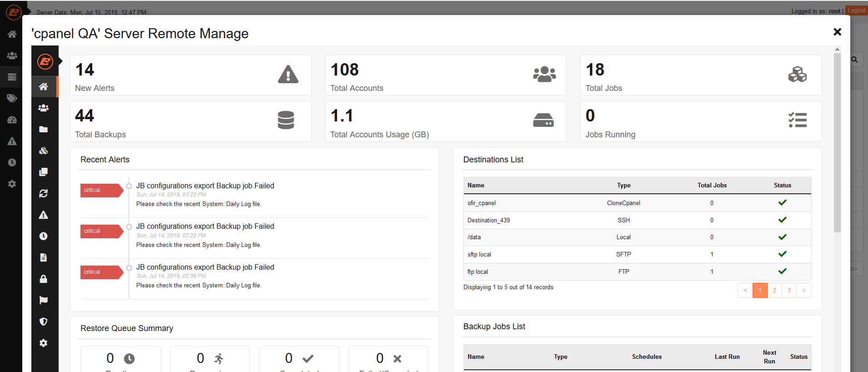Click the critical tag on the 02:56 PM alert
Image resolution: width=868 pixels, height=372 pixels.
click(102, 272)
